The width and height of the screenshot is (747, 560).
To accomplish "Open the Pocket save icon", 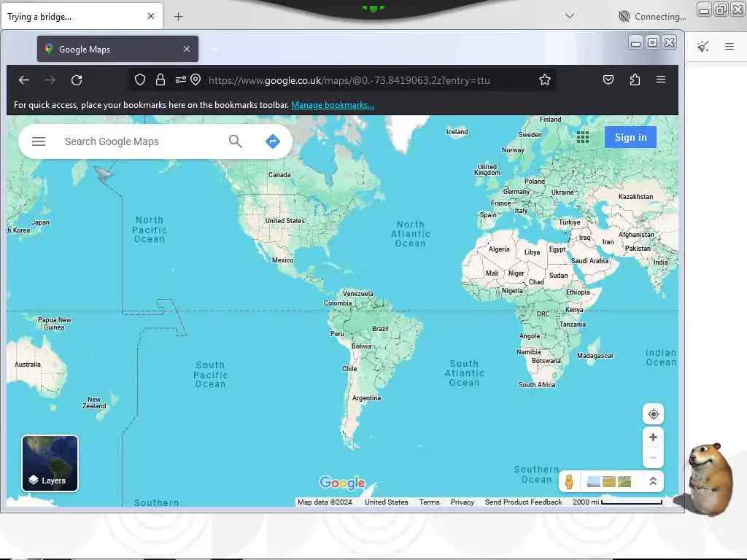I will (608, 79).
